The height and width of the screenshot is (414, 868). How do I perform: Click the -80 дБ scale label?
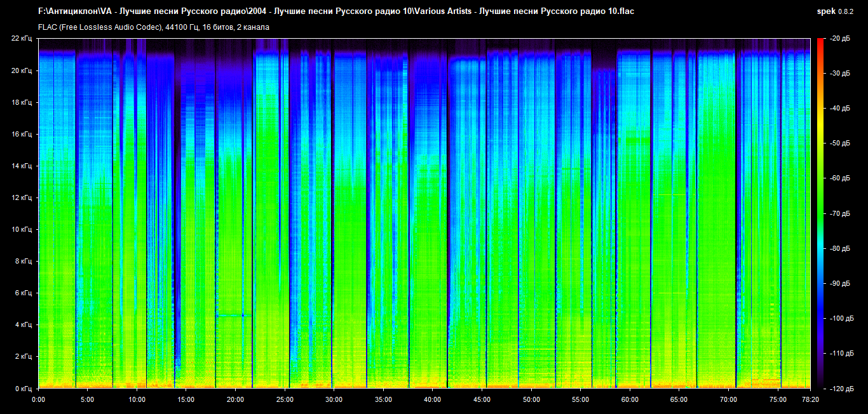(840, 248)
